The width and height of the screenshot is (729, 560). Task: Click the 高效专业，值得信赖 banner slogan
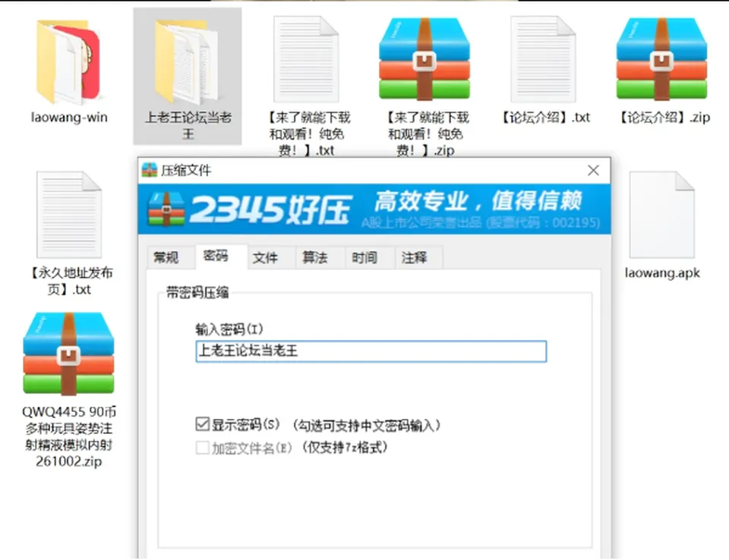[478, 201]
